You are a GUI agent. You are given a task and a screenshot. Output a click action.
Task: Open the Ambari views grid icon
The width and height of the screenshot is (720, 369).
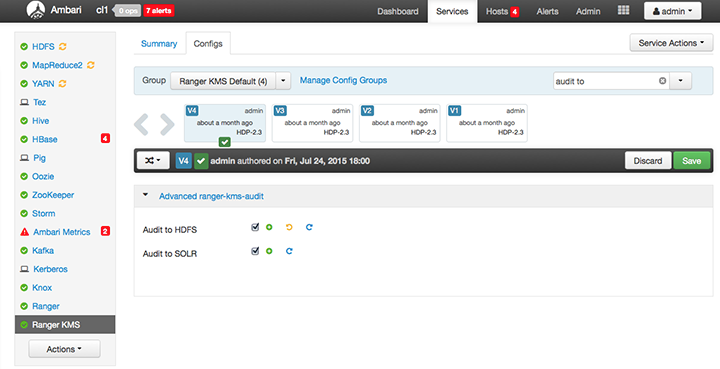(x=623, y=10)
